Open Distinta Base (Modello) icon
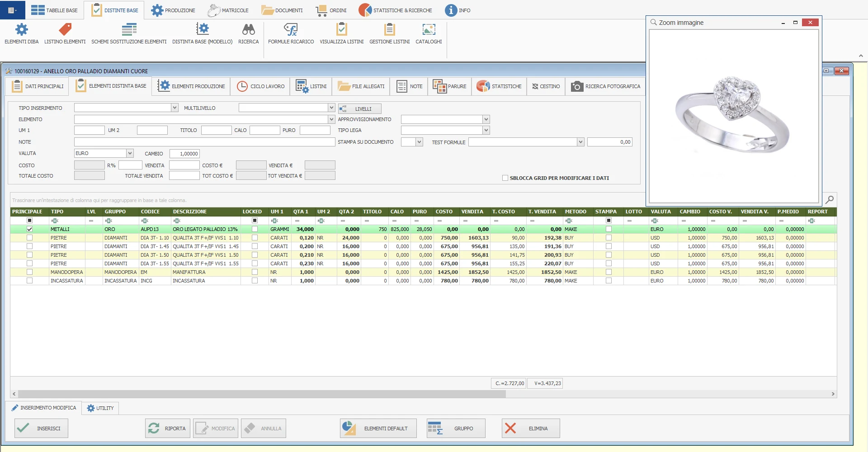Screen dimensions: 868x452 click(202, 30)
